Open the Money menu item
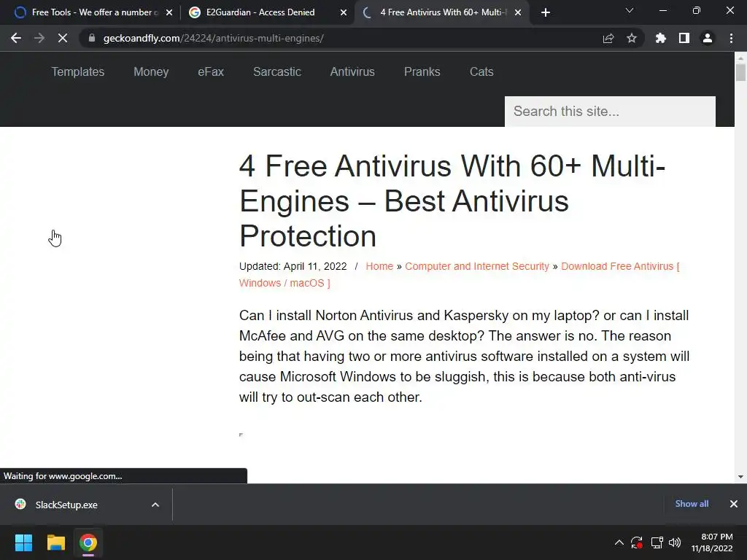This screenshot has height=560, width=747. pyautogui.click(x=151, y=72)
